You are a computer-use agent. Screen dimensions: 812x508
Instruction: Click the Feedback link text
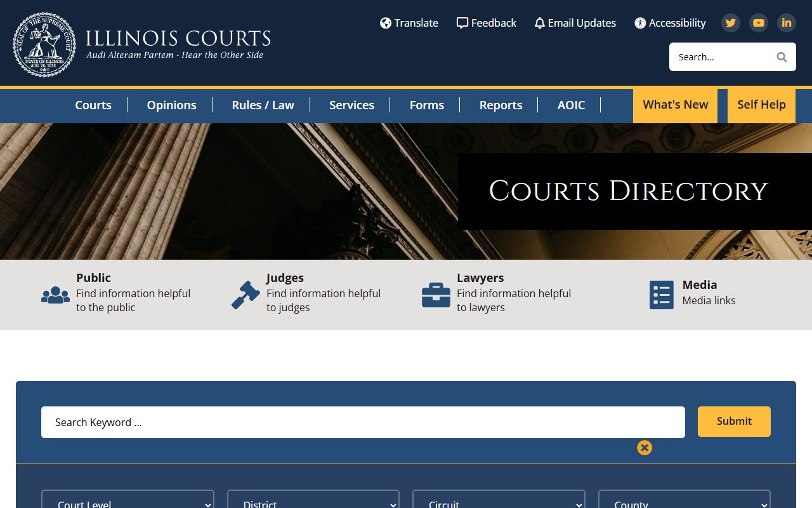494,23
